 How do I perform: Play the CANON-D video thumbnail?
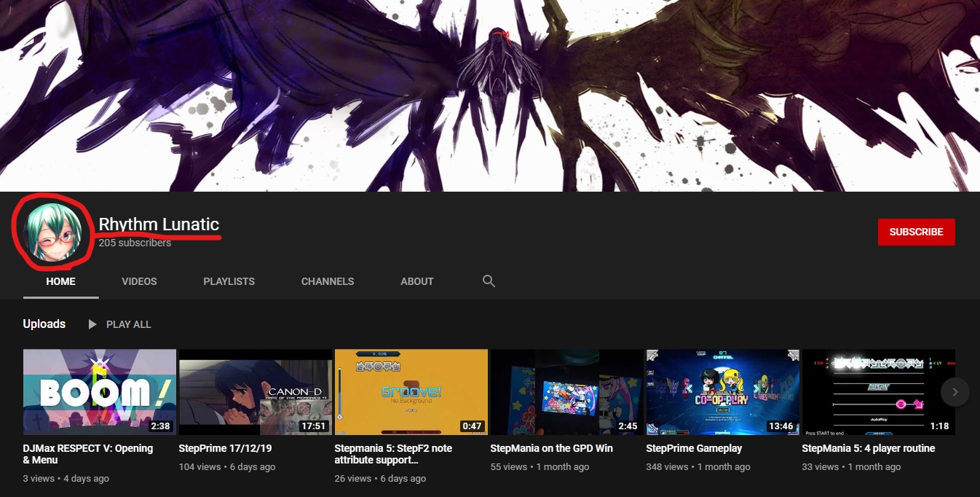(x=256, y=392)
